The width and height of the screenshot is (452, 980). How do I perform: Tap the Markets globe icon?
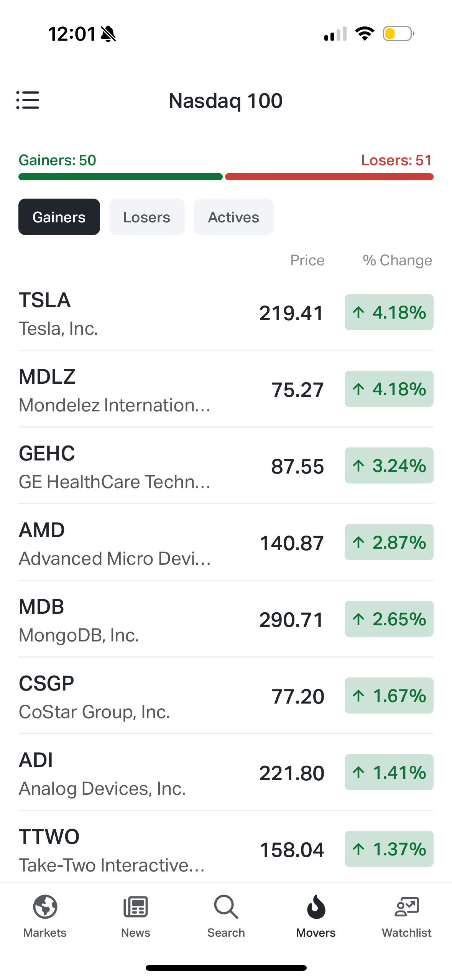(45, 907)
